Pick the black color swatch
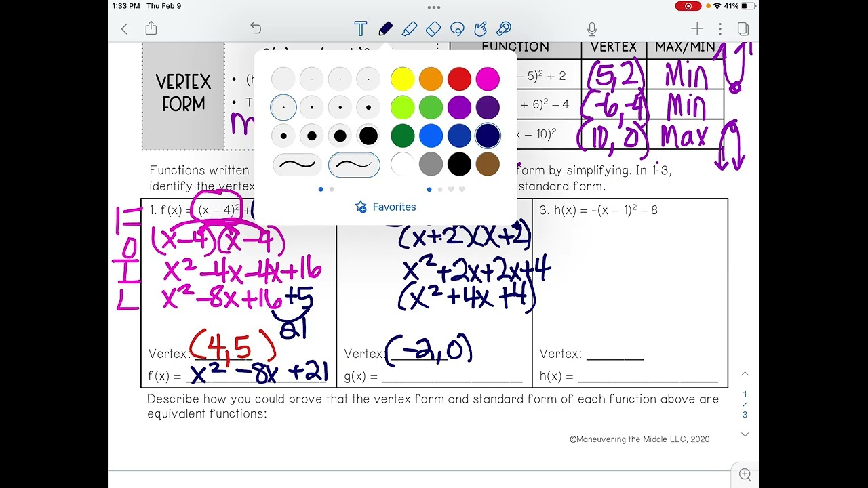The image size is (868, 488). coord(459,164)
